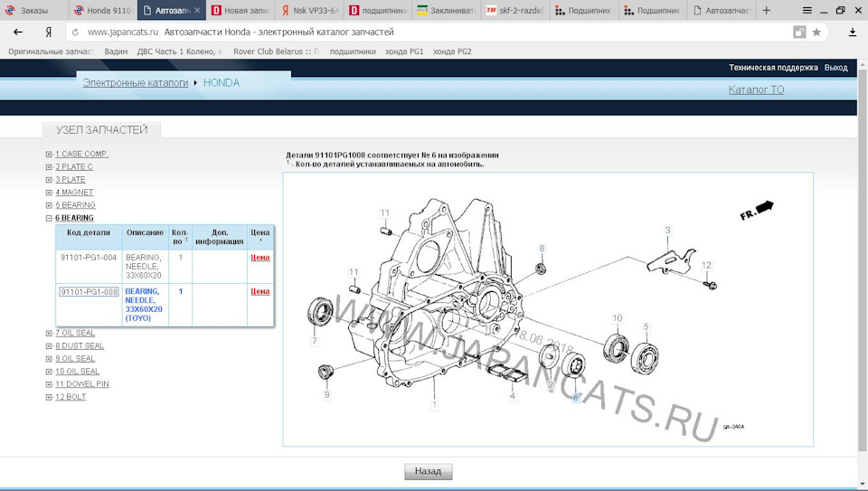Click label 12 in the diagram
Image resolution: width=868 pixels, height=491 pixels.
click(706, 265)
